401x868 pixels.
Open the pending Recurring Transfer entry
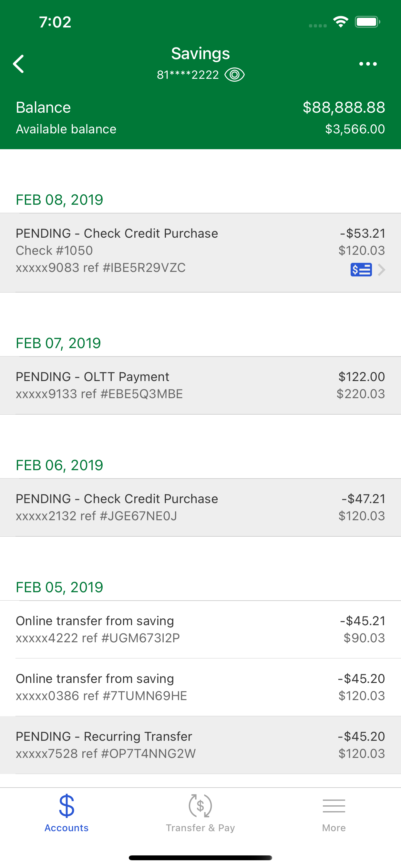click(x=200, y=745)
